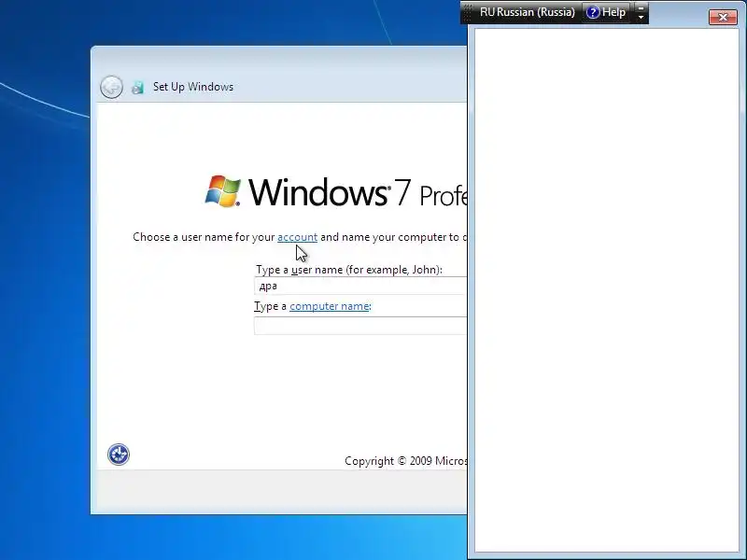Click the Set Up Windows title icon
This screenshot has width=747, height=560.
pyautogui.click(x=137, y=87)
